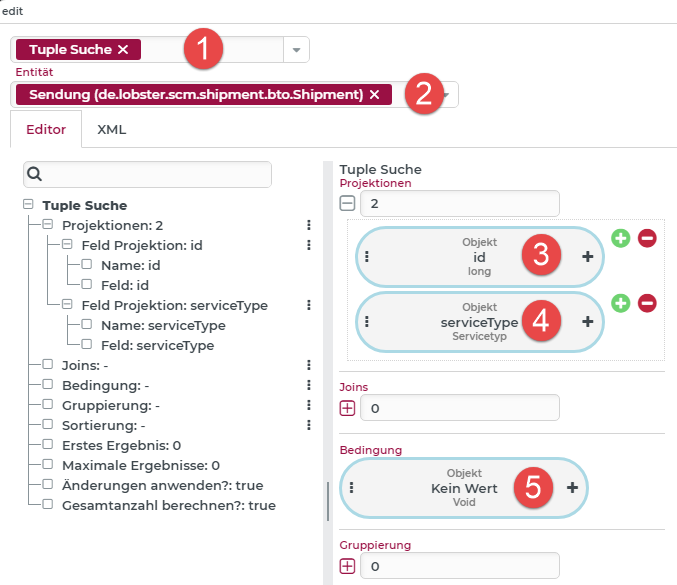
Task: Click drag handle dots on serviceType object
Action: pyautogui.click(x=367, y=321)
